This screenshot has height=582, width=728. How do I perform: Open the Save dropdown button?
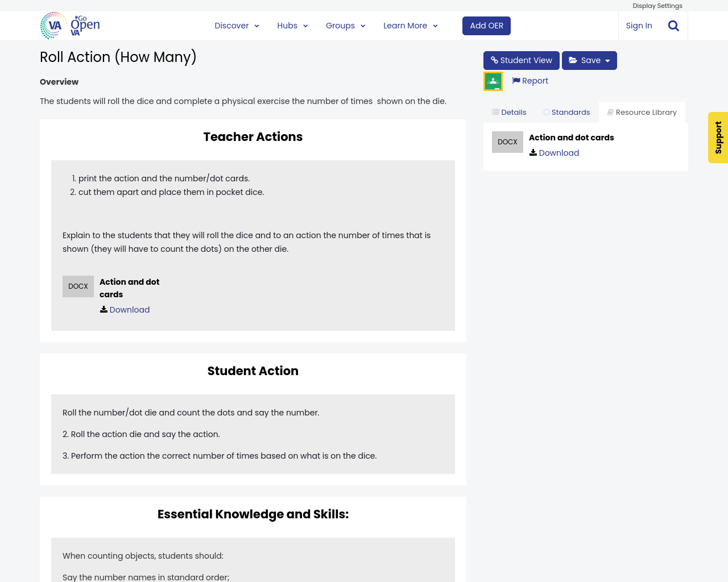click(589, 60)
